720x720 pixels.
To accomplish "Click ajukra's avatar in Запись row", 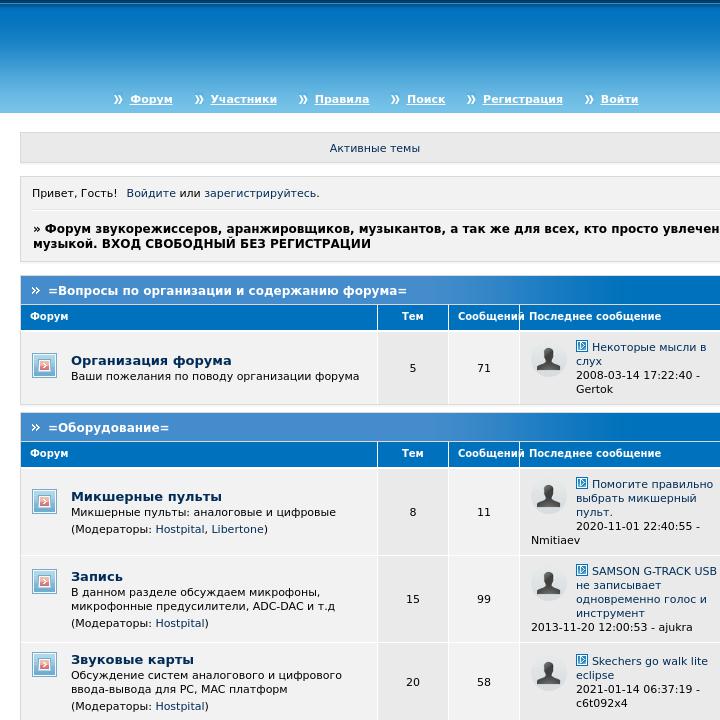I will coord(548,583).
